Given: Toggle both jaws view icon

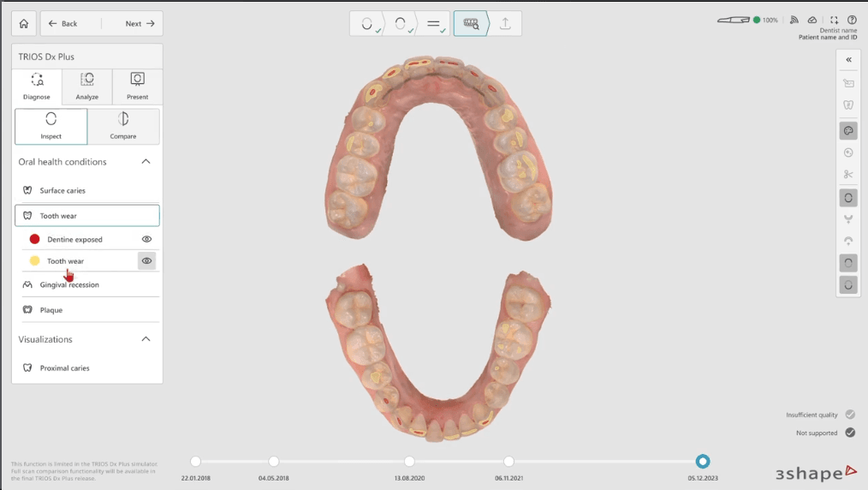Looking at the screenshot, I should coord(848,198).
